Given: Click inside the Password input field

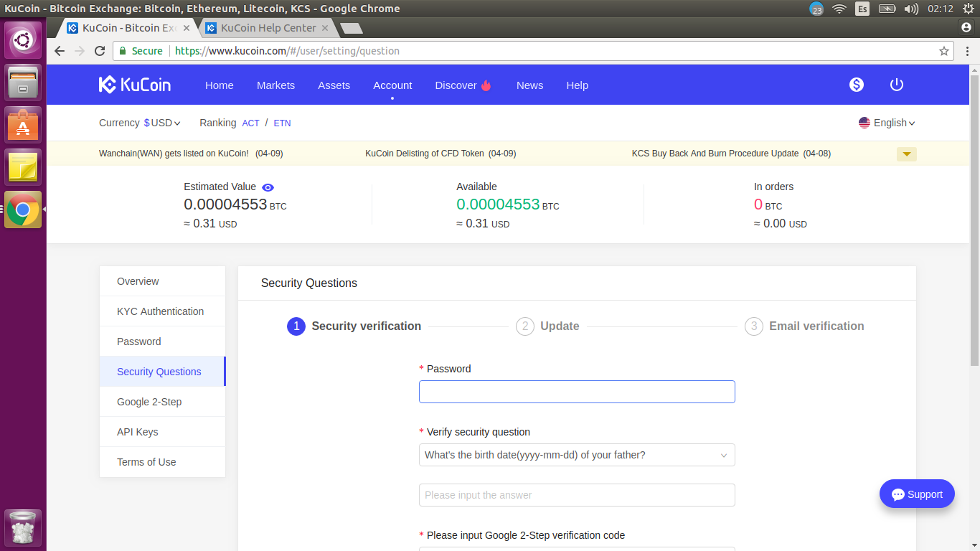Looking at the screenshot, I should 576,391.
